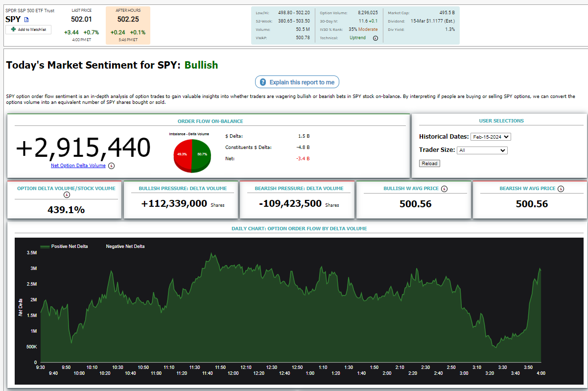
Task: Click the Reload button
Action: pos(429,163)
